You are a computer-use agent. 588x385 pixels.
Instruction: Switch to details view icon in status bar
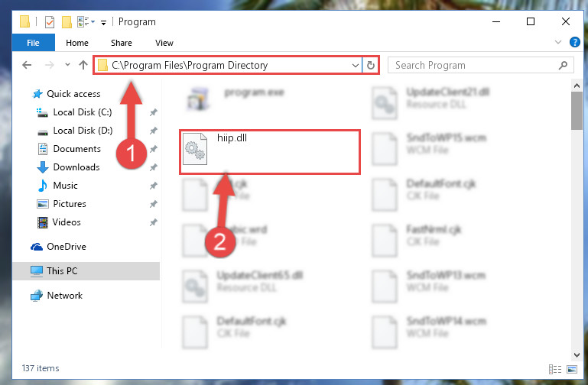pyautogui.click(x=555, y=369)
